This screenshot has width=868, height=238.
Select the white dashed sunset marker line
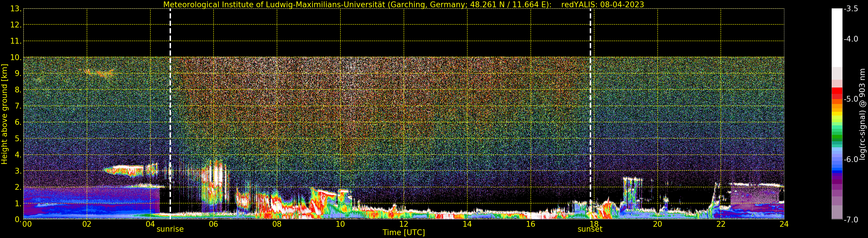(x=590, y=114)
